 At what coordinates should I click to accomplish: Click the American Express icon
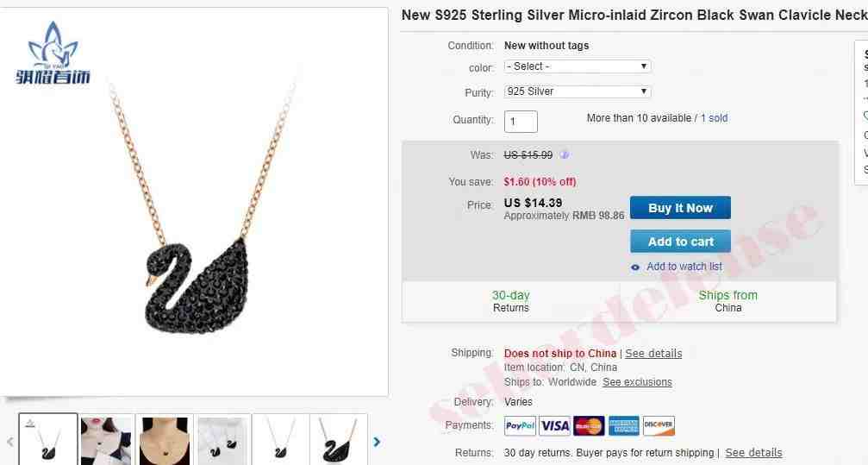coord(624,425)
